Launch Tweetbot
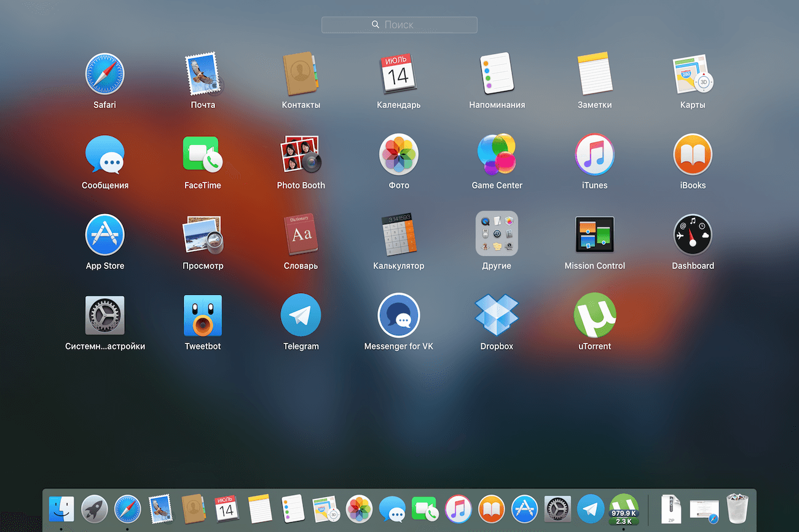 [x=203, y=315]
